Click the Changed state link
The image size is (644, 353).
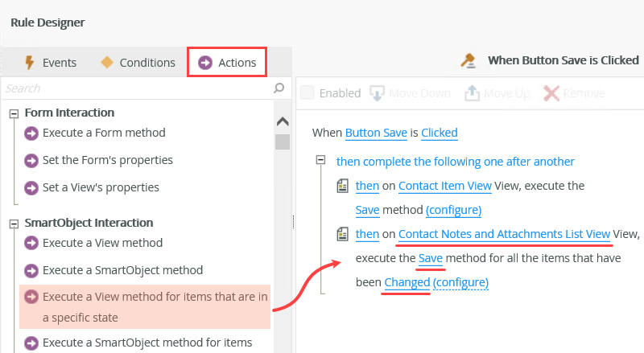click(407, 282)
